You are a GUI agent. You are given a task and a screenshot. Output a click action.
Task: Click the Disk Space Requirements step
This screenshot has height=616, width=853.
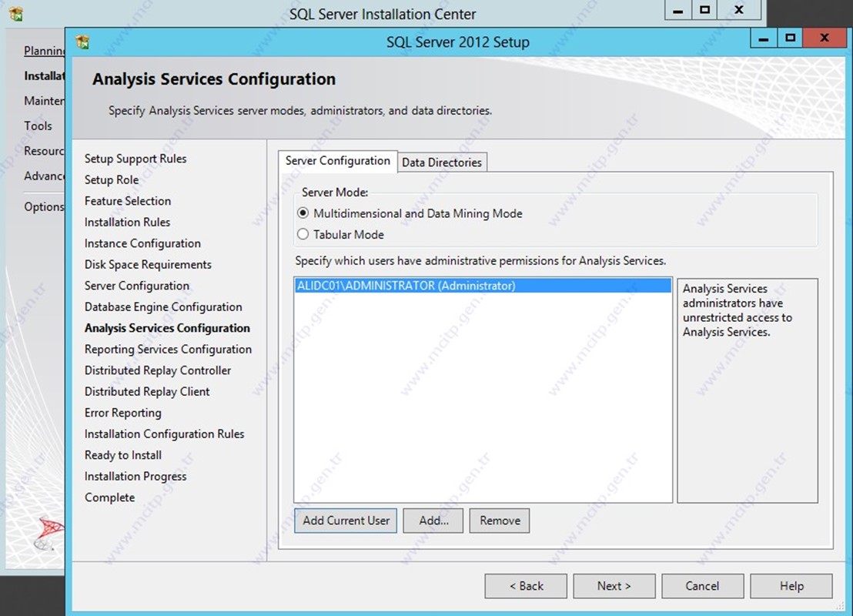click(x=148, y=264)
